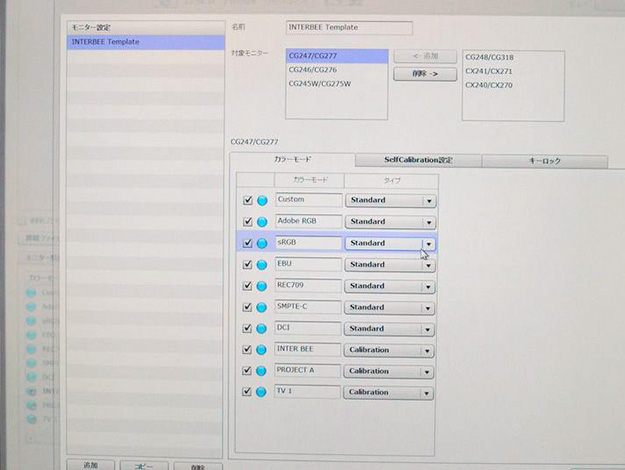Uncheck the PROJECT A color mode checkbox
625x470 pixels.
(x=247, y=370)
